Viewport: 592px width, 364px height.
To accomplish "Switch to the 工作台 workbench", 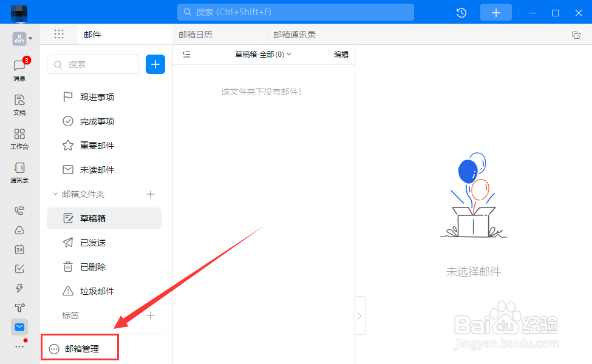I will point(19,138).
